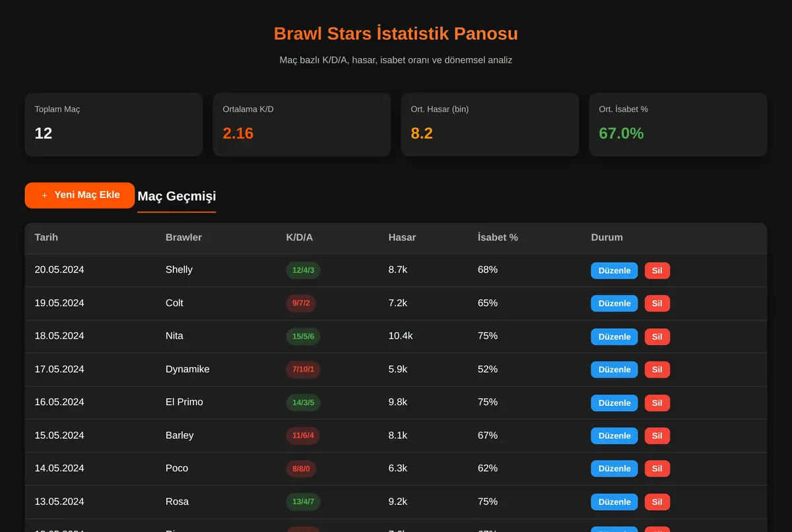Edit the Poco match entry
This screenshot has width=792, height=532.
[614, 469]
